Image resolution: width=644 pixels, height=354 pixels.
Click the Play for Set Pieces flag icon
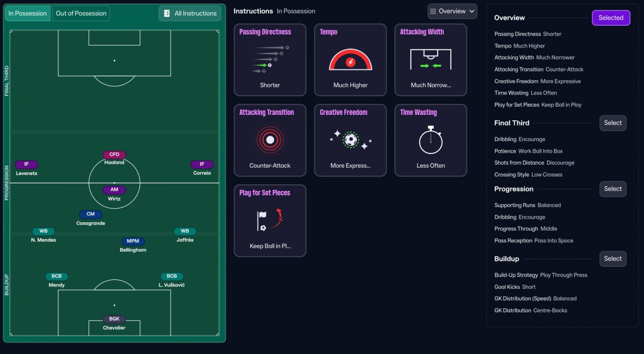(x=270, y=221)
